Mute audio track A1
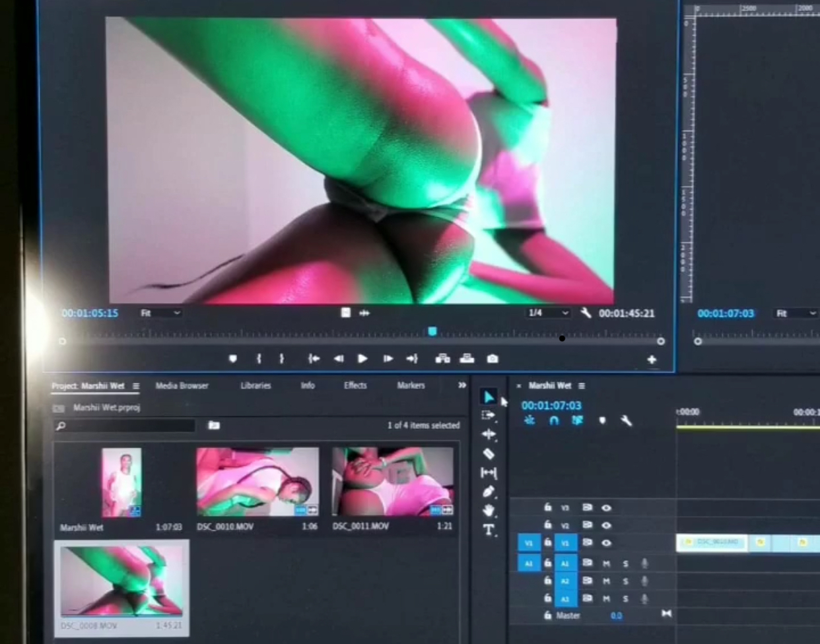Viewport: 820px width, 644px height. pos(606,563)
